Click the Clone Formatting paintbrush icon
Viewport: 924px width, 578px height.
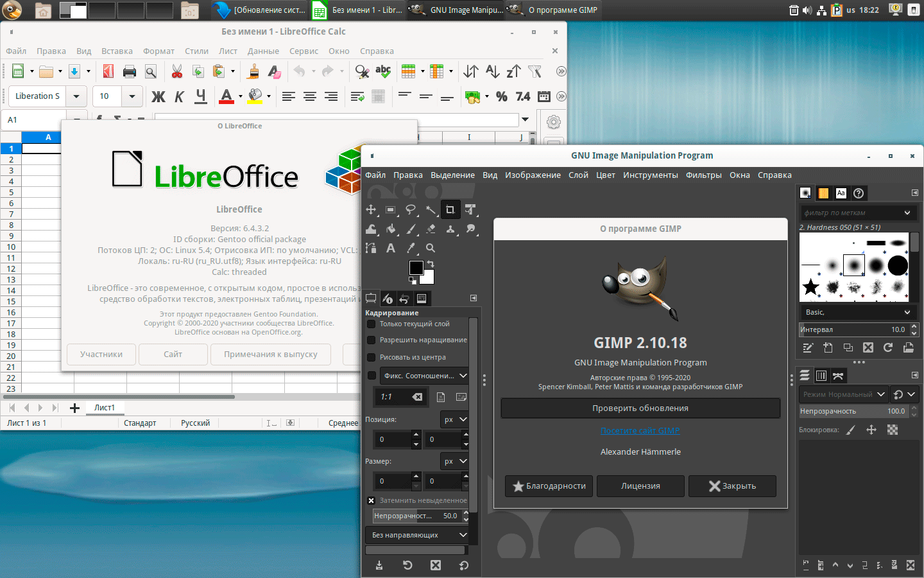tap(253, 71)
